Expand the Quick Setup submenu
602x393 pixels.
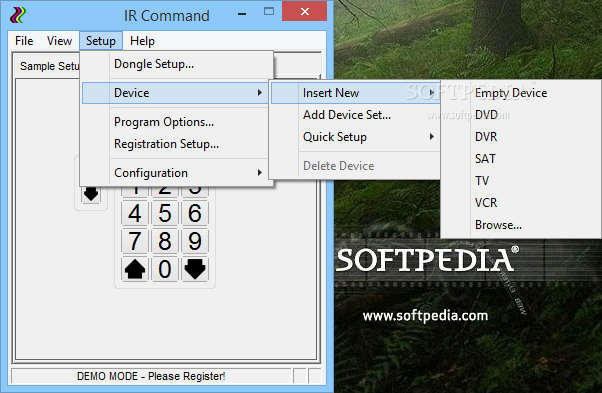point(355,137)
